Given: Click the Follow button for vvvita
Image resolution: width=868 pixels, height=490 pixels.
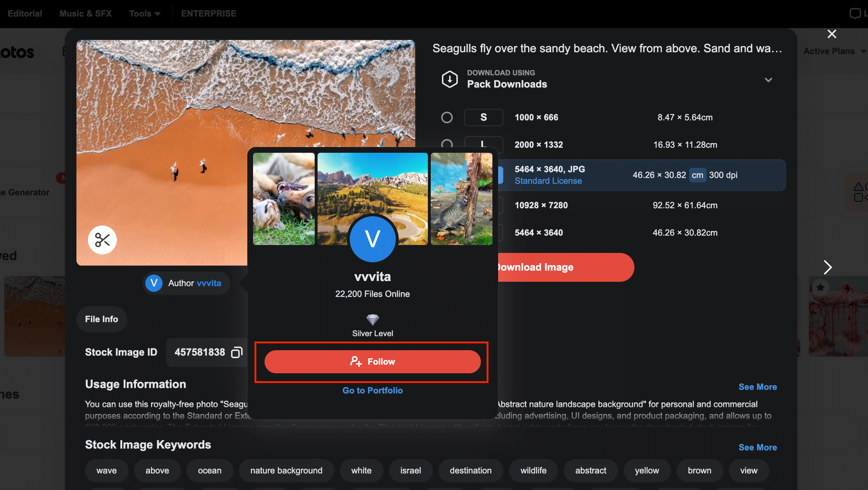Looking at the screenshot, I should click(373, 361).
